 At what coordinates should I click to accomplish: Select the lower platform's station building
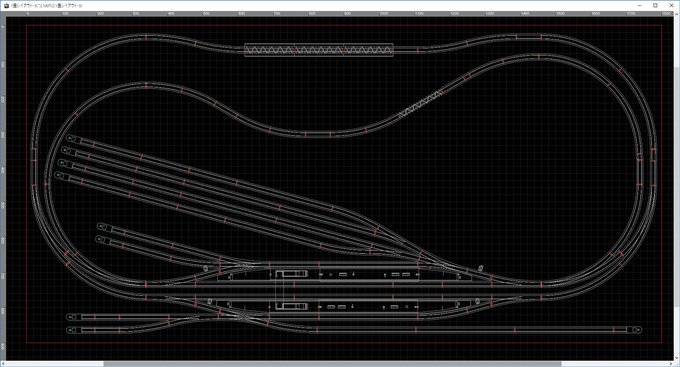point(292,306)
